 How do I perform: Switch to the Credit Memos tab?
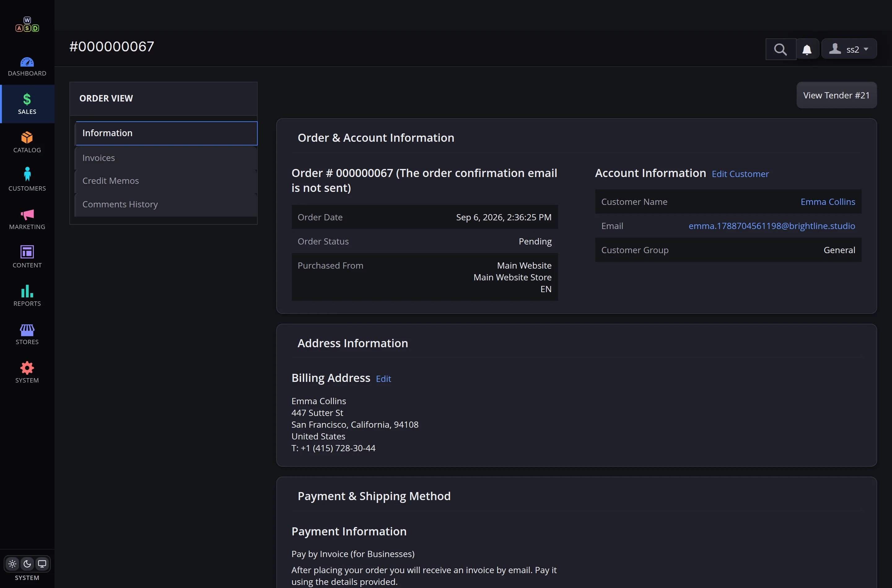166,181
